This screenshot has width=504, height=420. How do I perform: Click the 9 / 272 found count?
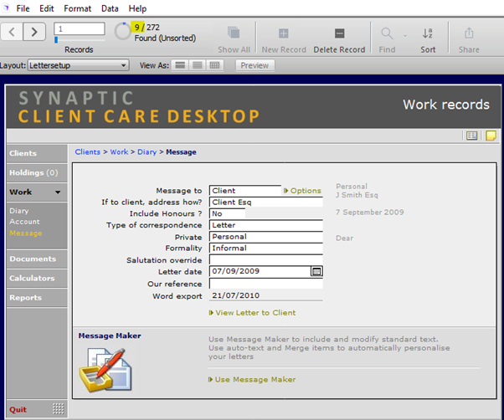[x=147, y=28]
